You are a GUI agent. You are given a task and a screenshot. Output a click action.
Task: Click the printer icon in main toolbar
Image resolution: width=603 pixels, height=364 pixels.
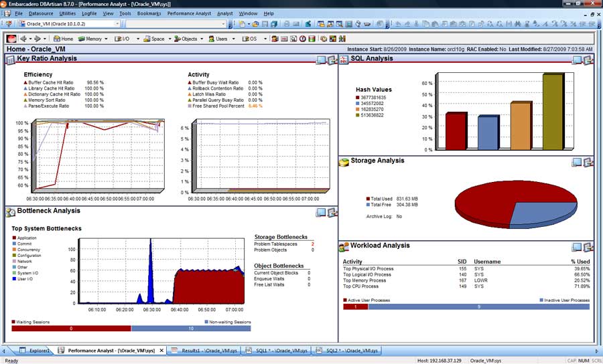(x=287, y=24)
